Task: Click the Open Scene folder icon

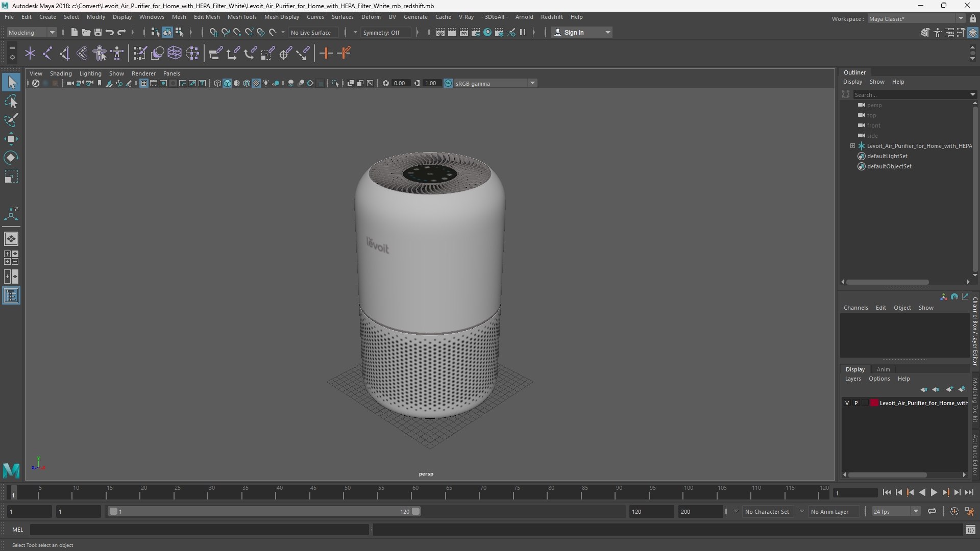Action: pos(86,32)
